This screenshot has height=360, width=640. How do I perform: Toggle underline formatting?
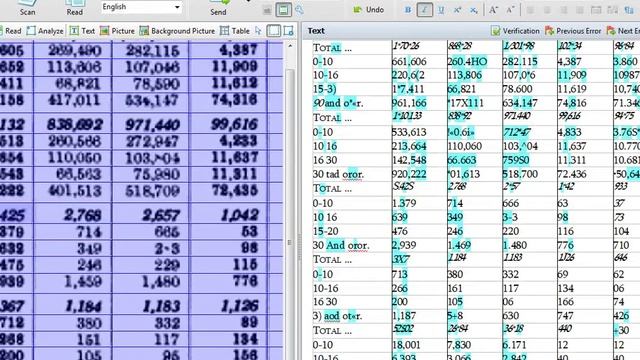[x=441, y=10]
